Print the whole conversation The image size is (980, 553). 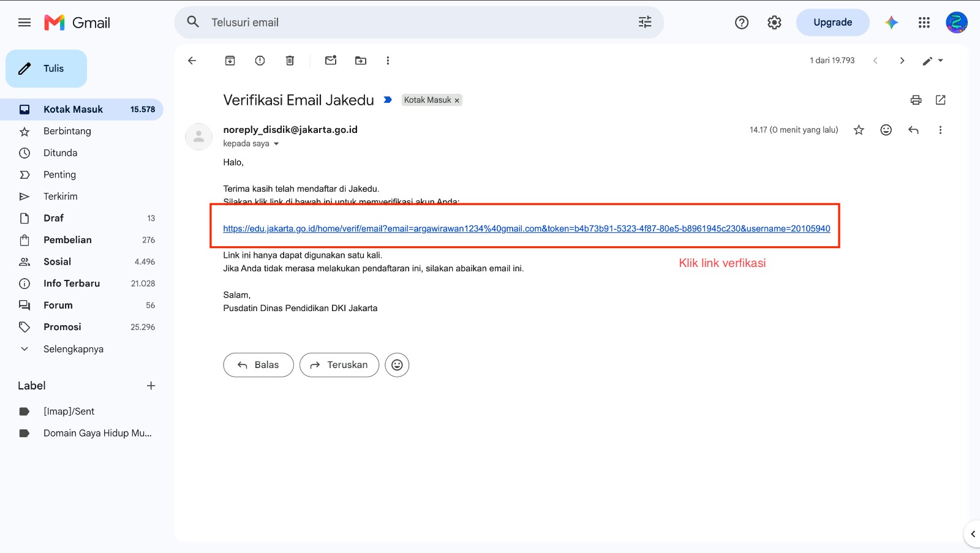tap(916, 100)
